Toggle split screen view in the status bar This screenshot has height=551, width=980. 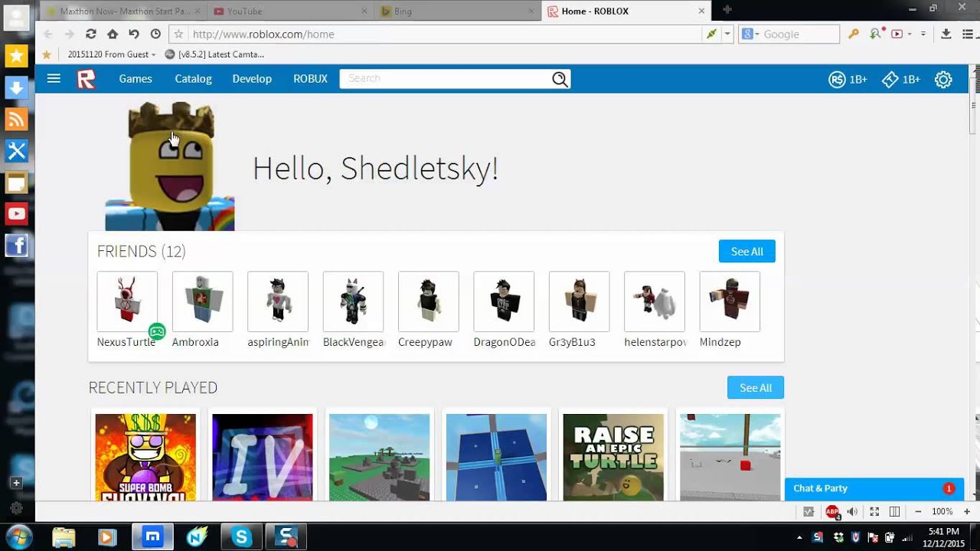tap(894, 511)
